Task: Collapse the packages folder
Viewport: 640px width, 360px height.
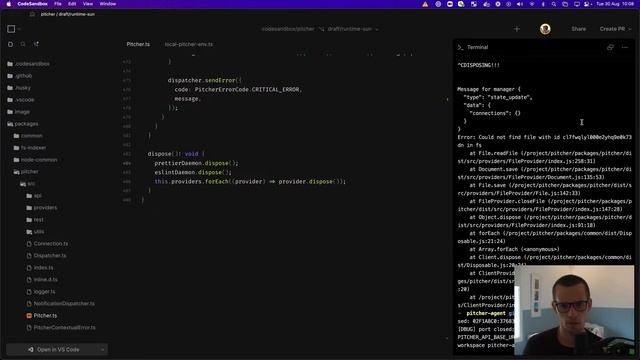Action: click(x=23, y=124)
